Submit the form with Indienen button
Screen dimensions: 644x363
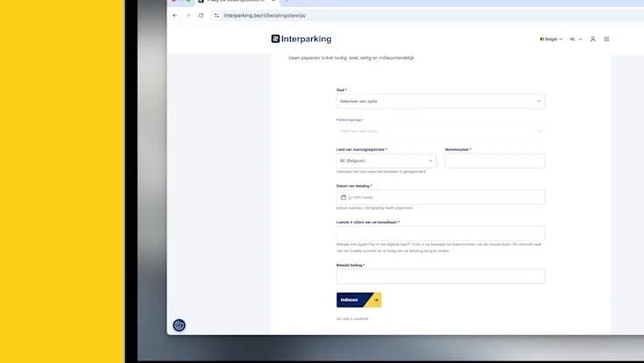pos(358,300)
